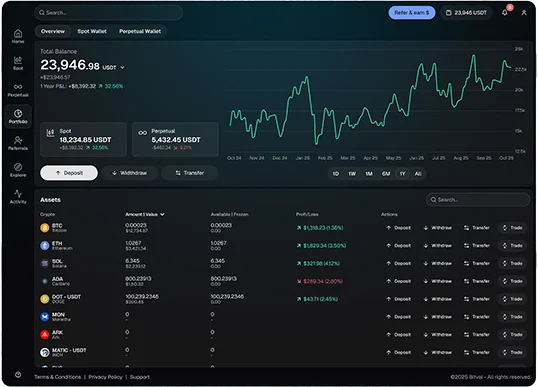Screen dimensions: 538x387
Task: Transfer ETH from its row
Action: pyautogui.click(x=477, y=246)
